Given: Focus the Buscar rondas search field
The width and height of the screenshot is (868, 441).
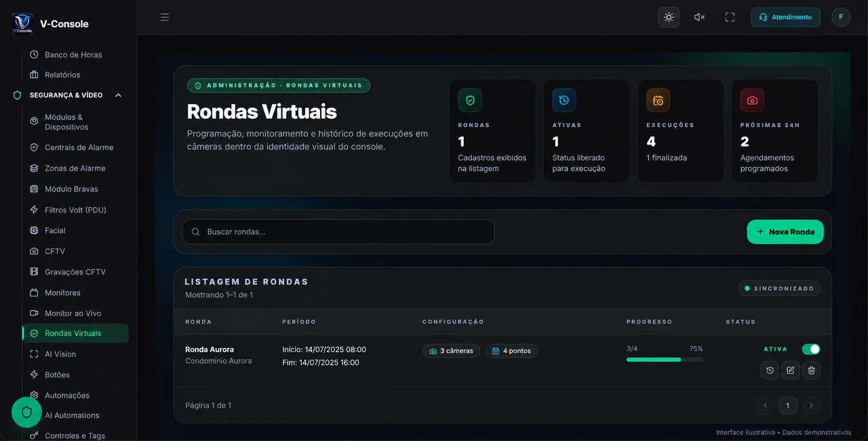Looking at the screenshot, I should 338,231.
